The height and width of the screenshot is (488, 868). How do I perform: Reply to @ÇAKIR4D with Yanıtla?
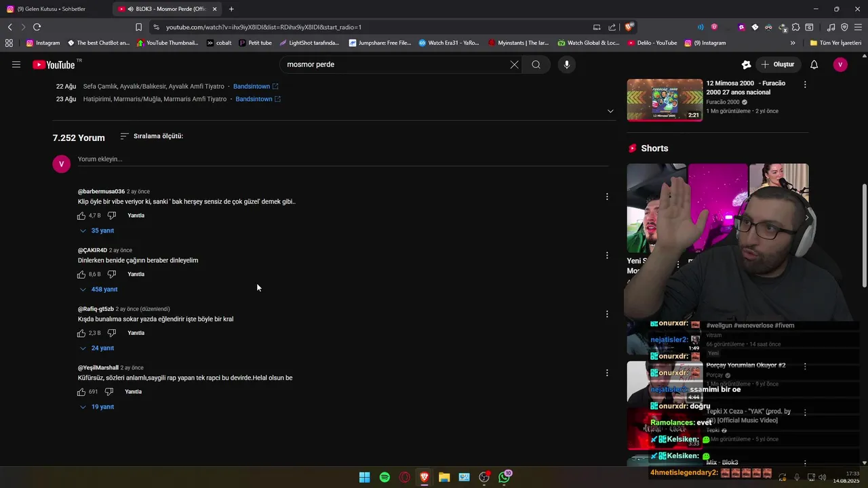[x=136, y=274]
